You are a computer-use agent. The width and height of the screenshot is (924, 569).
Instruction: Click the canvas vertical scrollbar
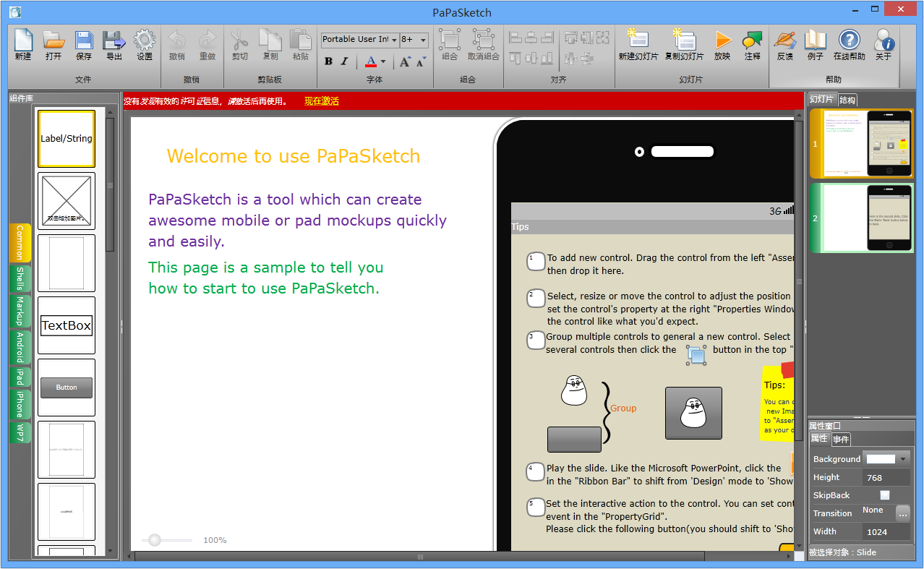(x=799, y=281)
